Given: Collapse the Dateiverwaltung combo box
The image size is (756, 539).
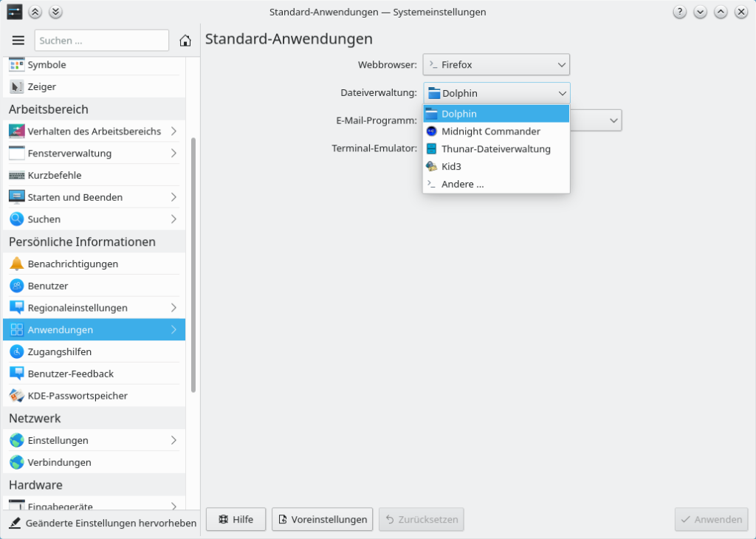Looking at the screenshot, I should tap(496, 94).
